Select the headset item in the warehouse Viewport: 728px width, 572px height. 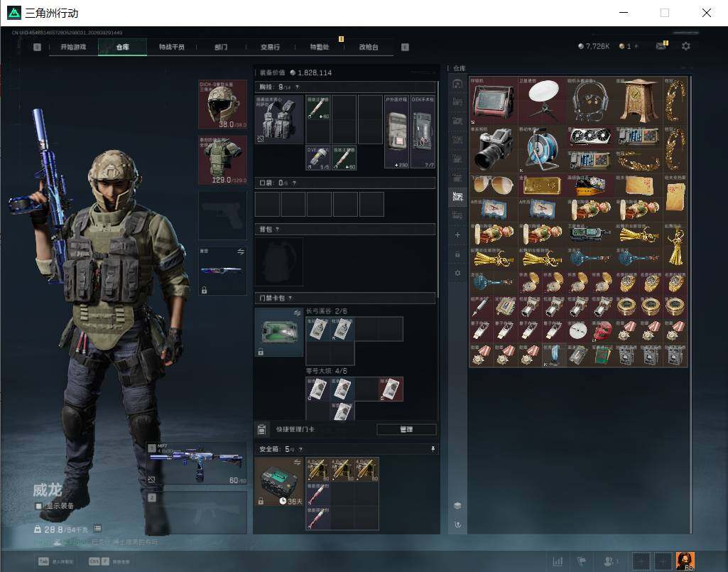(x=590, y=101)
